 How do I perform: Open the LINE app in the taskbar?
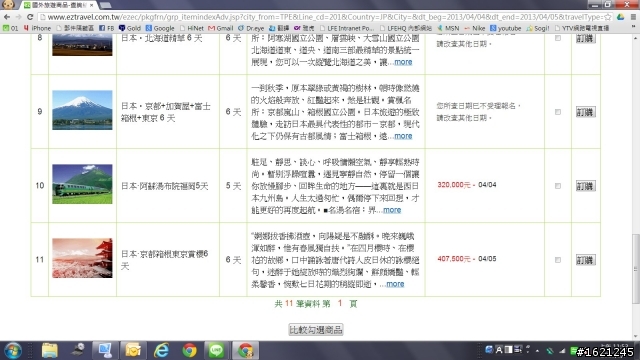coord(216,351)
